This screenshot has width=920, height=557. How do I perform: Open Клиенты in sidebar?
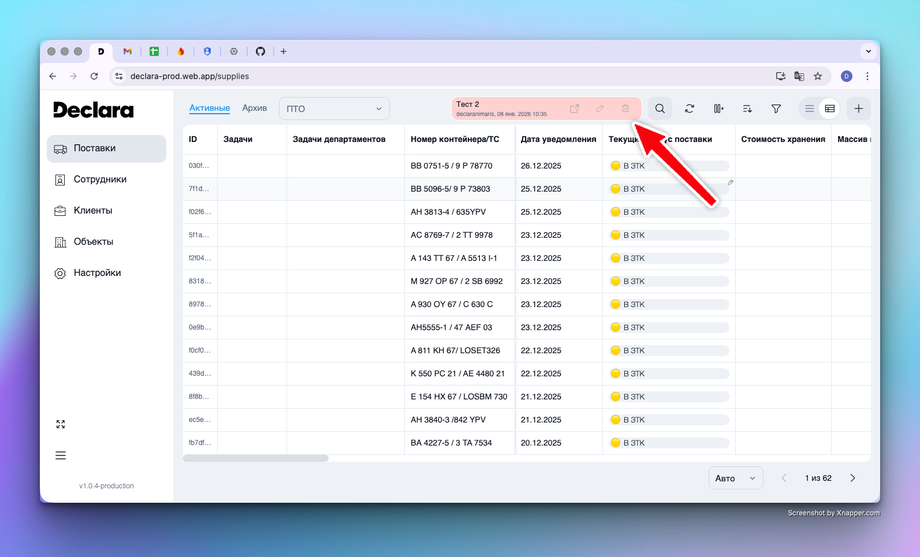point(106,211)
